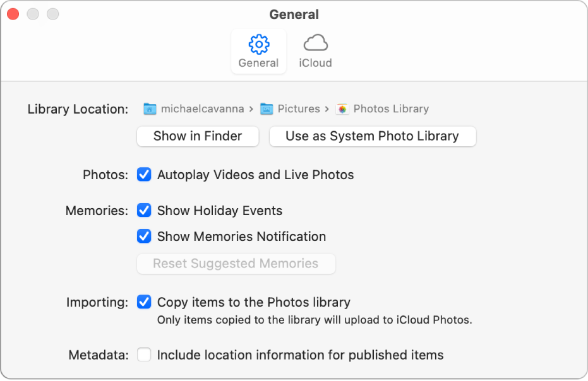The width and height of the screenshot is (588, 381).
Task: Disable Autoplay Videos and Live Photos
Action: tap(144, 175)
